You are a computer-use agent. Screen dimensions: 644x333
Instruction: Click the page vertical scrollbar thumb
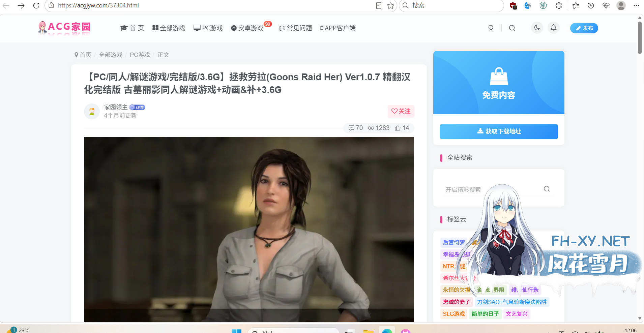[x=640, y=37]
